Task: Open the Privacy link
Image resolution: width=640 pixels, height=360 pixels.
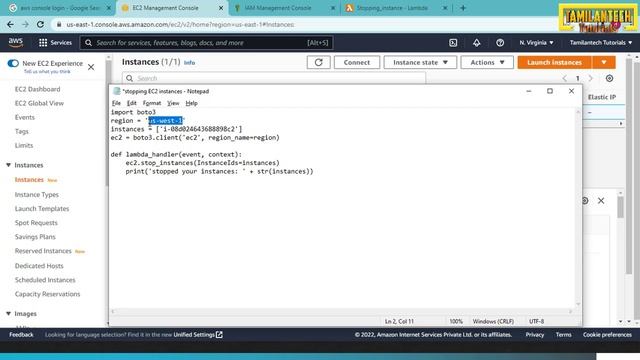Action: tap(535, 335)
